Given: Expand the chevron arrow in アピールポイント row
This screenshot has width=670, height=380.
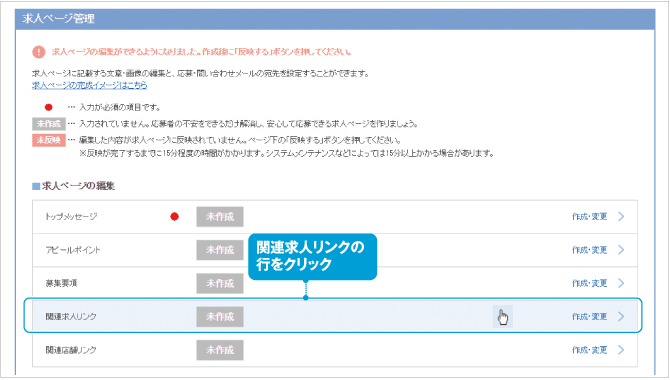Looking at the screenshot, I should click(621, 250).
